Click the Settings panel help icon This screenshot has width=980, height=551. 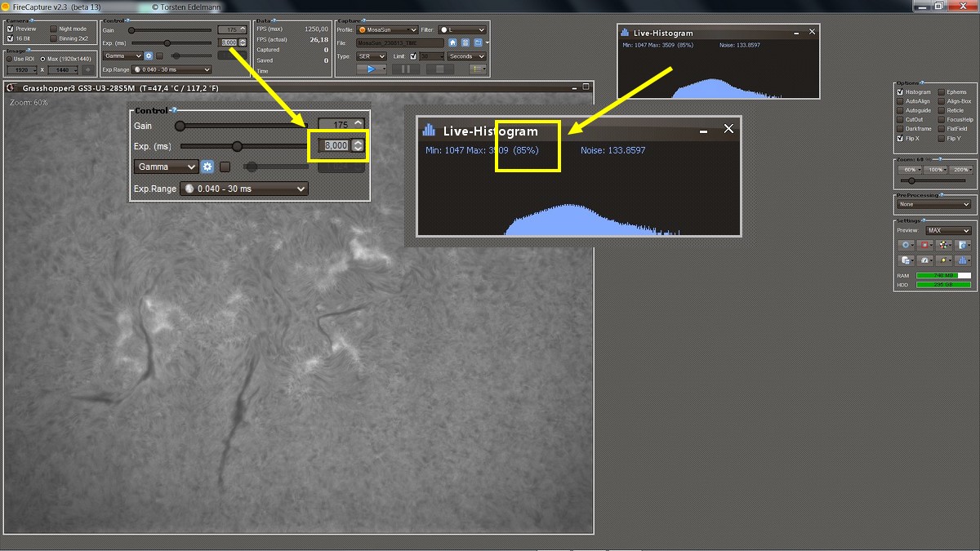click(924, 220)
